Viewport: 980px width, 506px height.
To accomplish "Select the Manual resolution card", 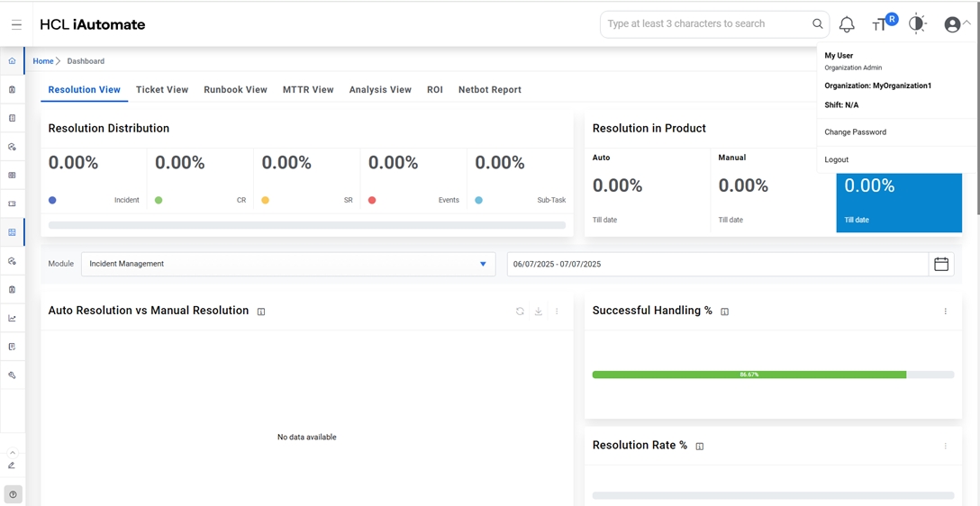I will tap(773, 190).
